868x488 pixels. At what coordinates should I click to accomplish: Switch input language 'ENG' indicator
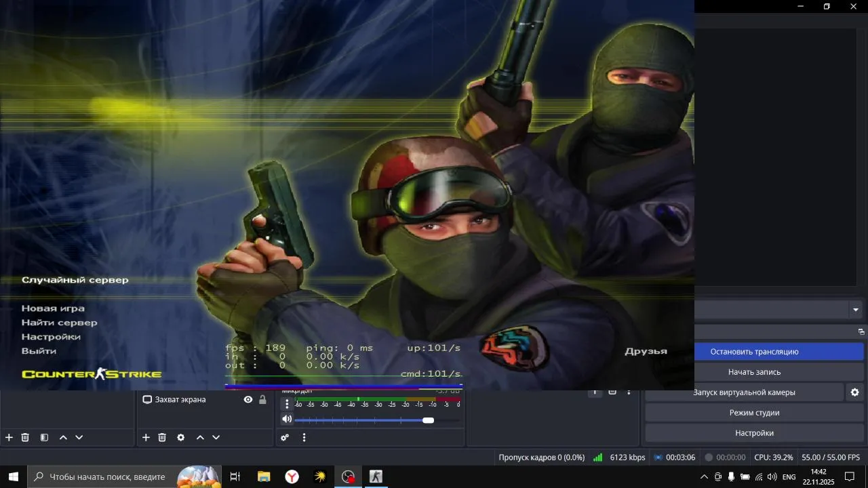tap(789, 477)
